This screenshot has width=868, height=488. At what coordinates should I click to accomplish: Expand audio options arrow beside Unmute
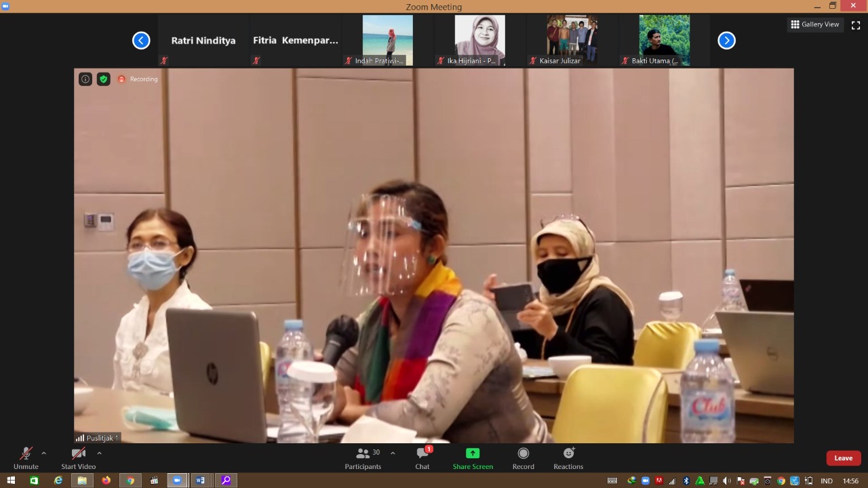pyautogui.click(x=44, y=453)
